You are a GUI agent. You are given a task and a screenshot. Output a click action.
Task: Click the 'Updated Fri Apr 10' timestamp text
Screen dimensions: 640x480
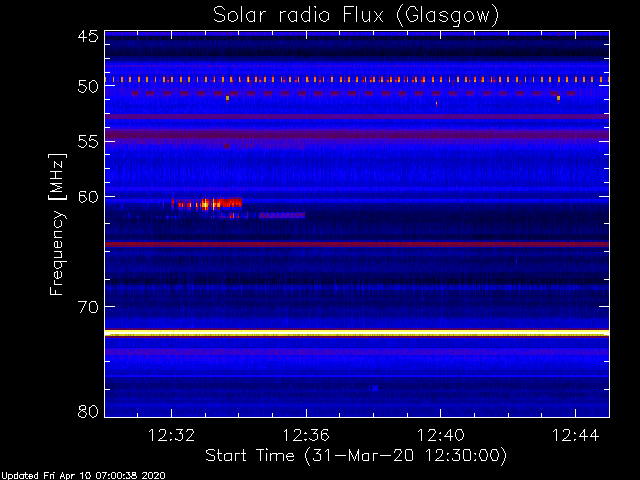click(x=83, y=476)
